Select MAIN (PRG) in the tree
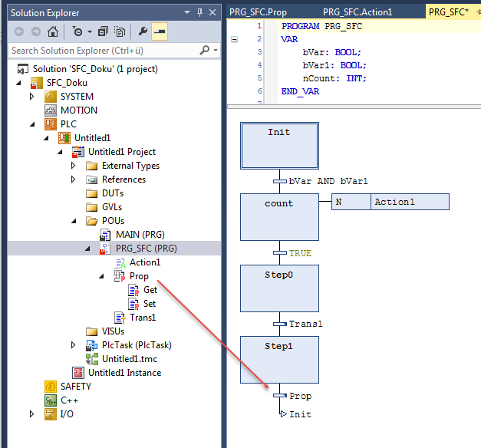 click(x=140, y=234)
